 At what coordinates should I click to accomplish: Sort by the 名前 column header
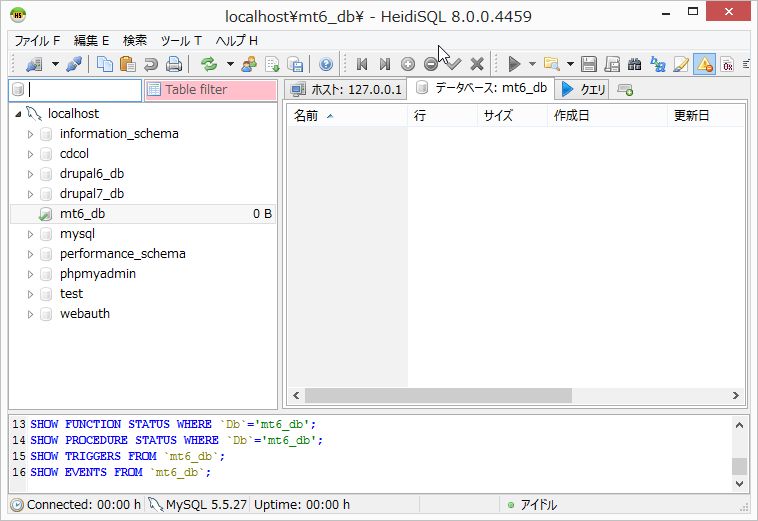tap(347, 116)
